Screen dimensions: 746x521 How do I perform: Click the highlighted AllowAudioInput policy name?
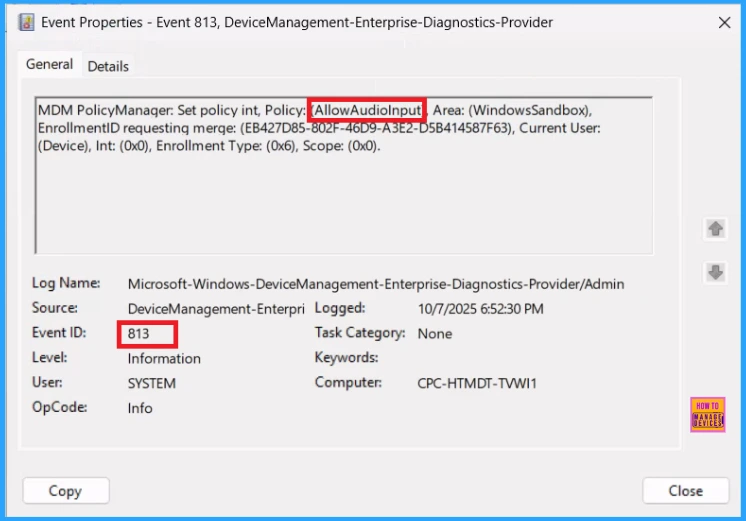coord(367,109)
